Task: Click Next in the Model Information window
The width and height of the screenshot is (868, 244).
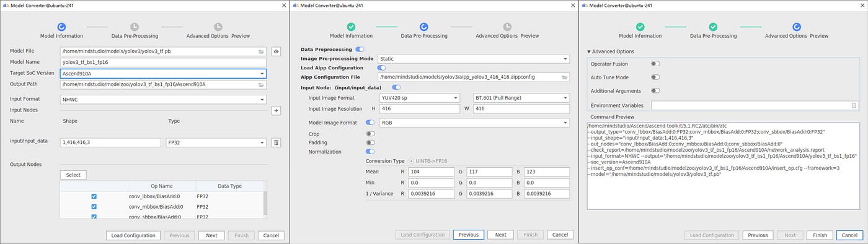Action: (211, 235)
